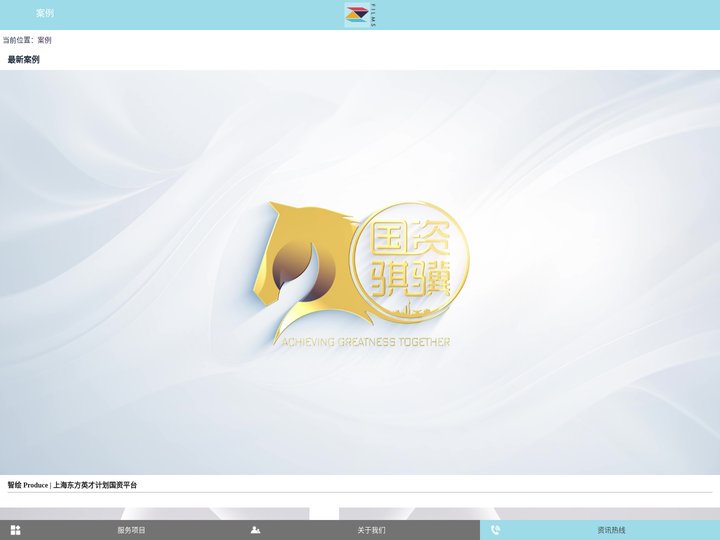Click the 案例 breadcrumb link
Viewport: 720px width, 540px height.
[x=45, y=40]
